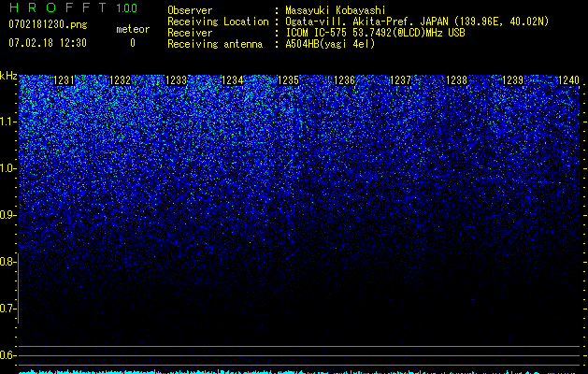Click the Ogata-vill. Akita-Pref. JAPAN location text
Viewport: 588px width, 374px height.
point(417,22)
